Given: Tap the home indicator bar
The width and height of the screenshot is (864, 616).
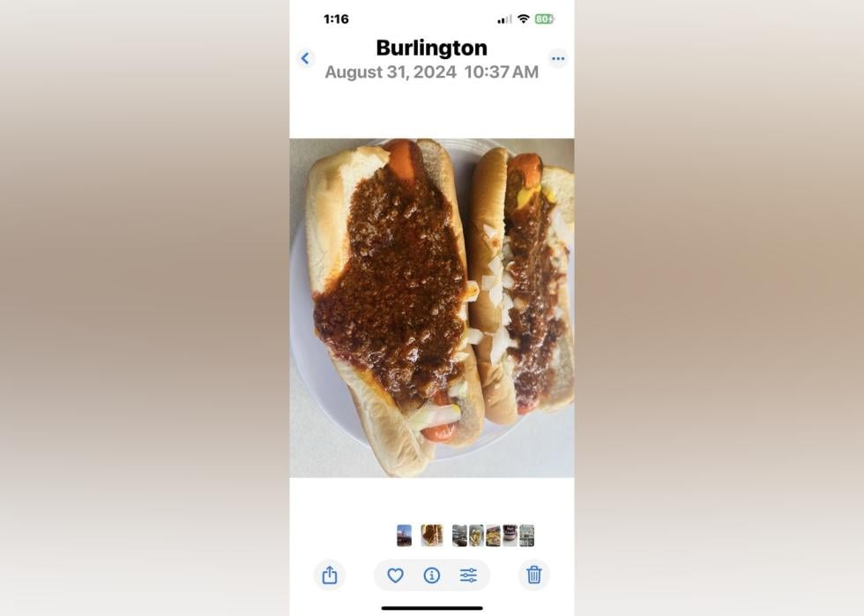Looking at the screenshot, I should (432, 608).
